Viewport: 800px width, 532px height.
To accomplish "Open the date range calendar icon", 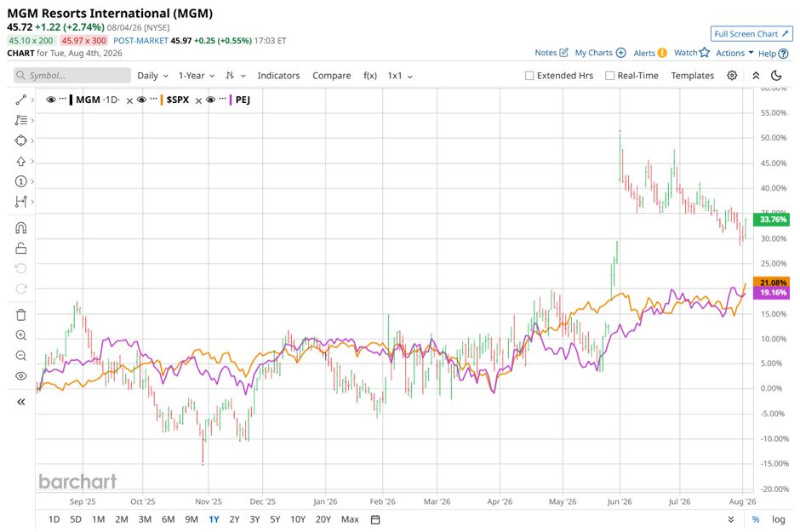I will (x=375, y=520).
